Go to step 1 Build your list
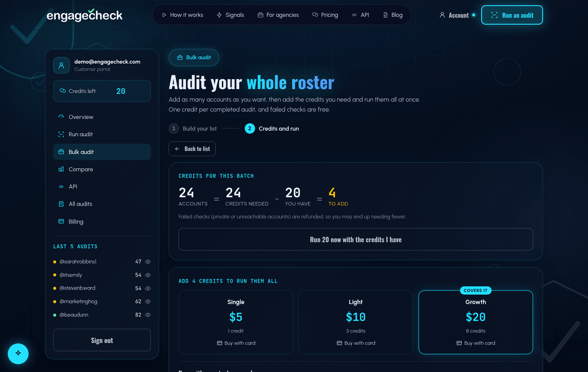588x372 pixels. click(x=193, y=128)
